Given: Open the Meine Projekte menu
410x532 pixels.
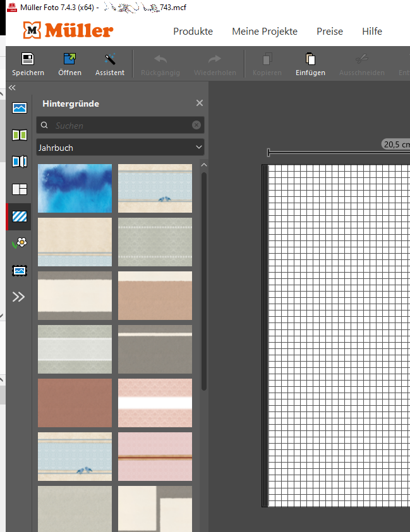Looking at the screenshot, I should (264, 32).
